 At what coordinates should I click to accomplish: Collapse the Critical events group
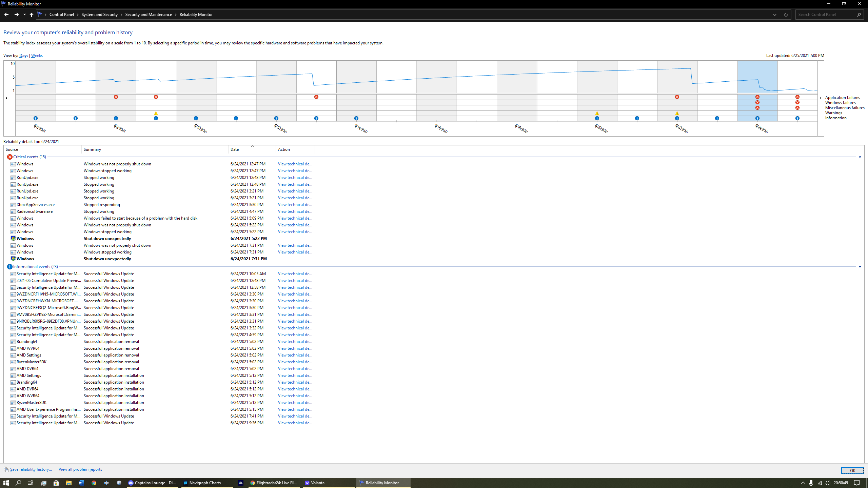coord(860,157)
